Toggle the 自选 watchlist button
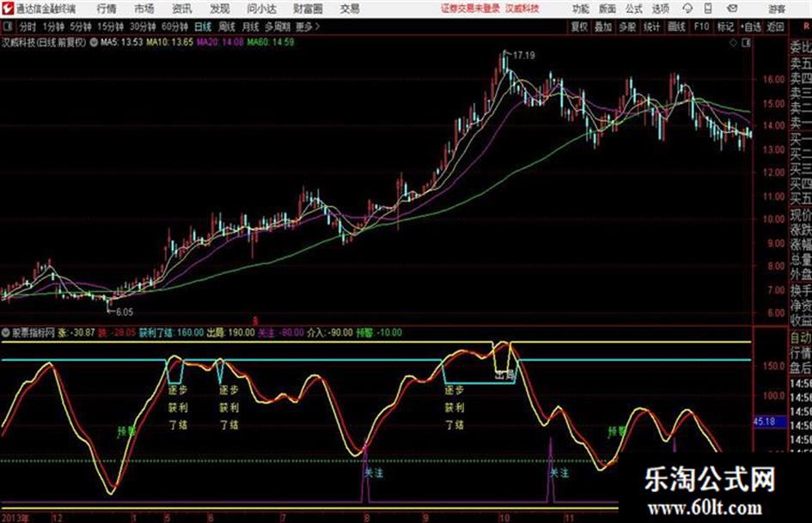812x523 pixels. click(750, 27)
